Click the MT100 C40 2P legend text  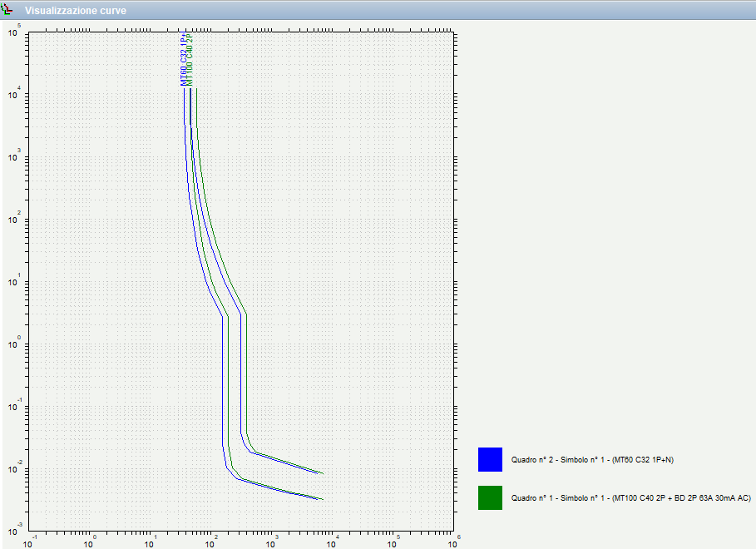click(x=631, y=498)
